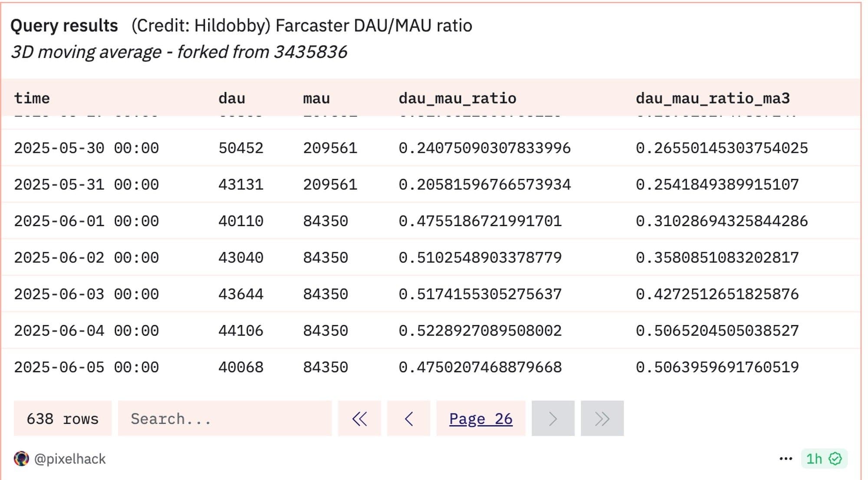Click the 1h last-run status badge
This screenshot has width=868, height=480.
(814, 459)
